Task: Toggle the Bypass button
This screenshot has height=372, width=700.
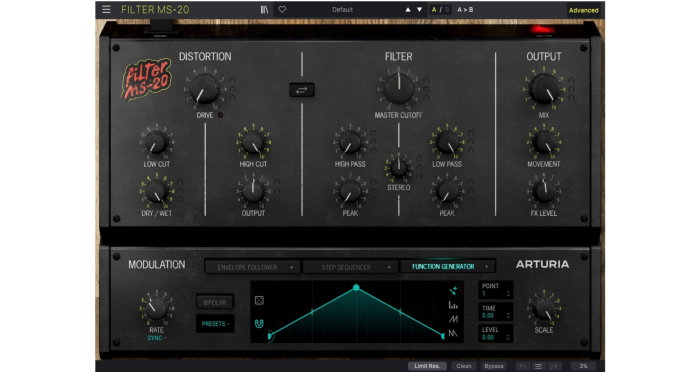Action: [494, 366]
